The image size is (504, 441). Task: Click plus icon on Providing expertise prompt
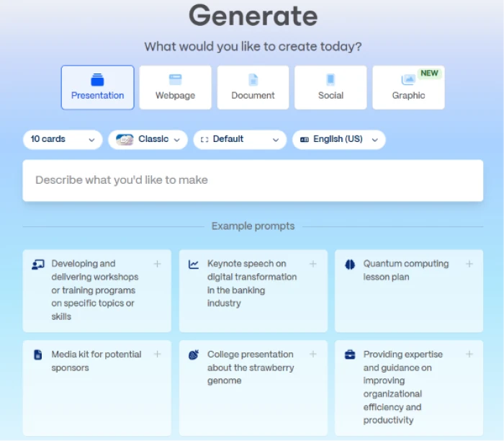click(469, 355)
